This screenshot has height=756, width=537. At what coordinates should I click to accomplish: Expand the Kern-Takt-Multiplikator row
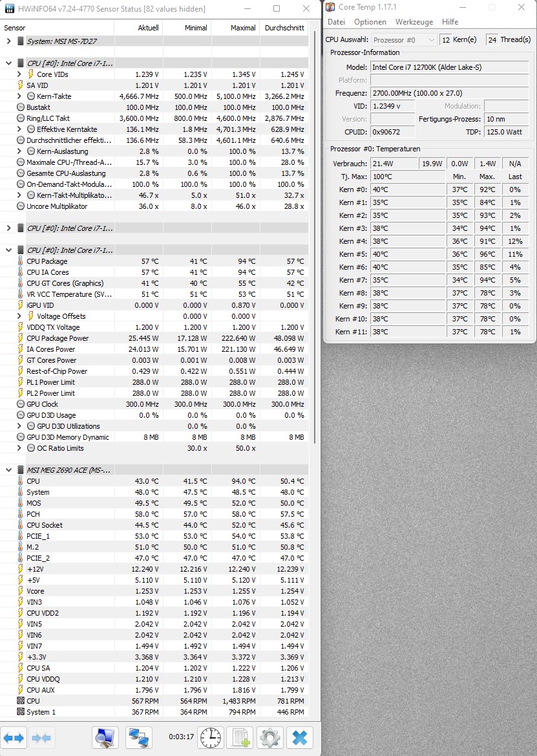(19, 195)
